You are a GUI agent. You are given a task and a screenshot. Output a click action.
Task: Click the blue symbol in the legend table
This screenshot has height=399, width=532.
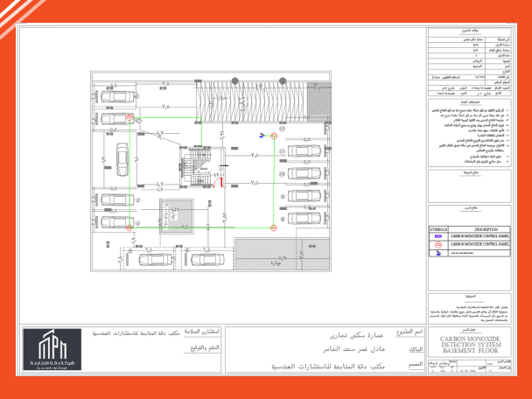coord(438,237)
